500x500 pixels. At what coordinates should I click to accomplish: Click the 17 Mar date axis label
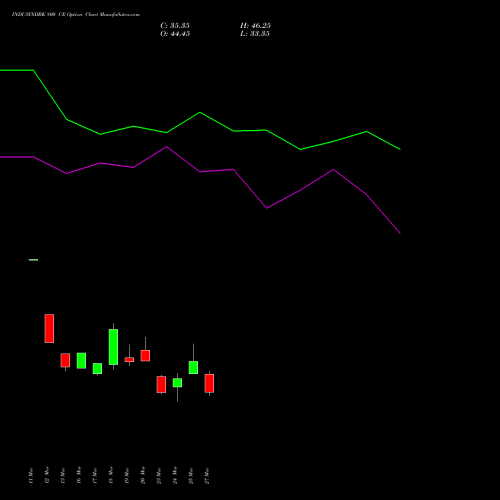tap(95, 476)
